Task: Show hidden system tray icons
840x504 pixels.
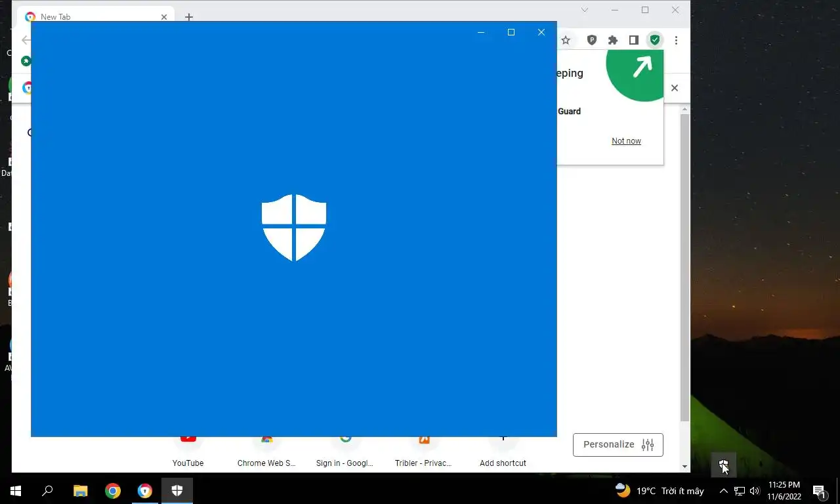Action: pos(724,490)
